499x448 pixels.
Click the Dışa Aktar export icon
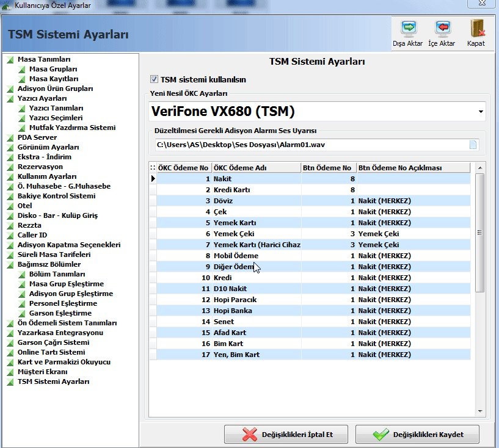click(x=409, y=28)
